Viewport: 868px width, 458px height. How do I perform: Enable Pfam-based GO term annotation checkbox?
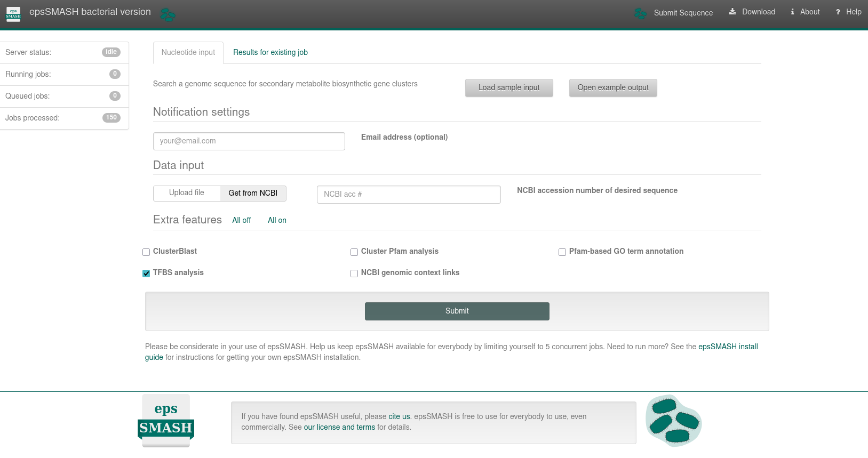click(x=562, y=252)
